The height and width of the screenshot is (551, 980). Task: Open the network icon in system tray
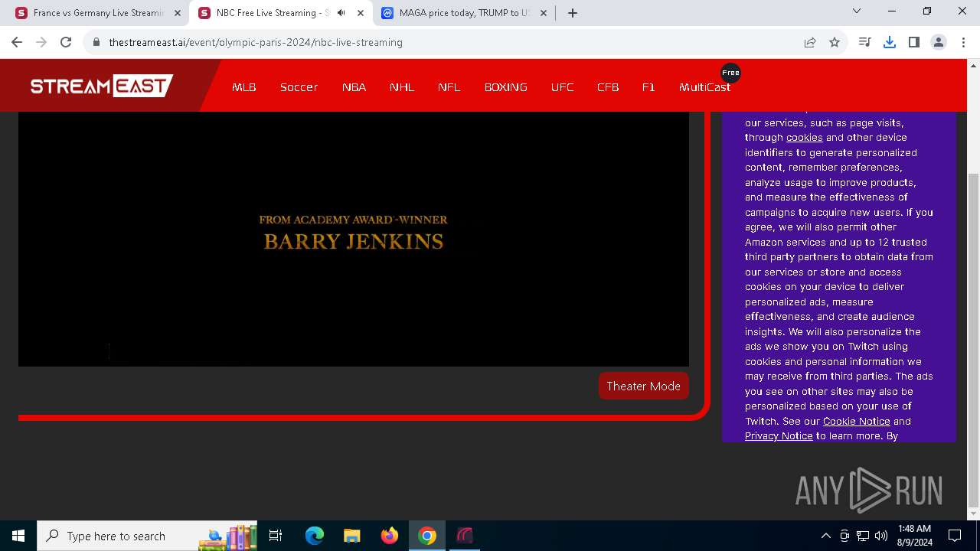863,536
